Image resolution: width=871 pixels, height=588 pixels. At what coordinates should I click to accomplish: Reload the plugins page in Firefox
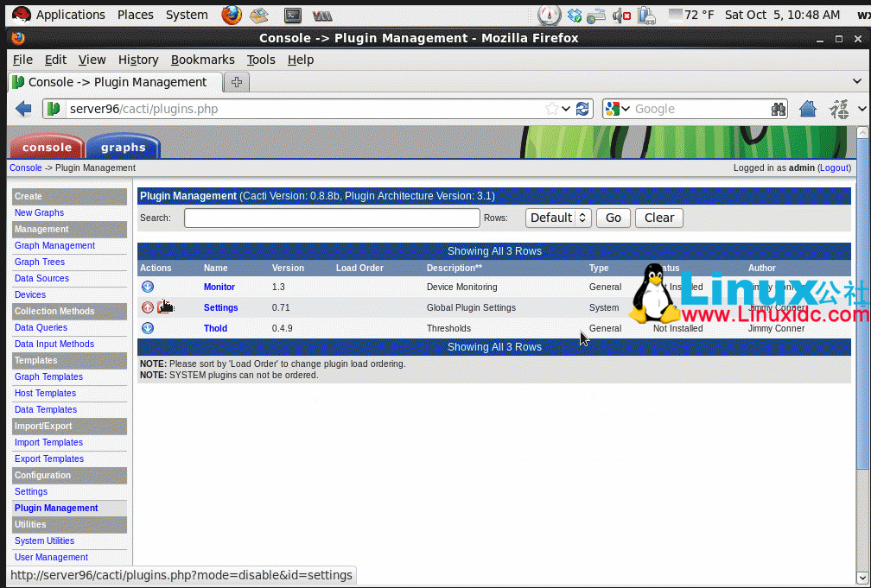[582, 109]
